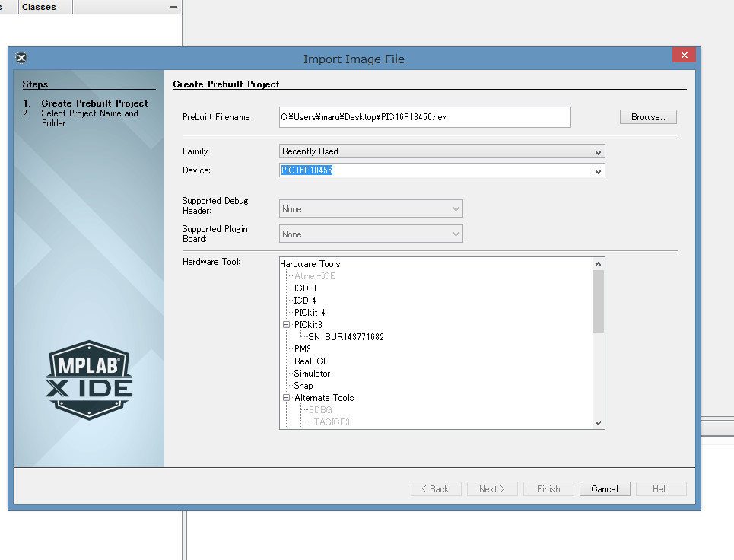Click the hardware tool list scroll-down arrow
The image size is (734, 560).
[598, 423]
